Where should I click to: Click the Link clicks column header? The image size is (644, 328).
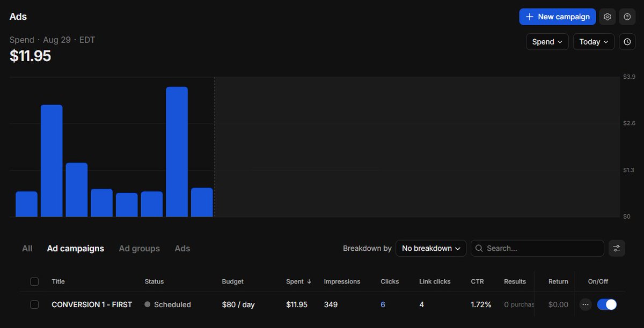coord(435,281)
